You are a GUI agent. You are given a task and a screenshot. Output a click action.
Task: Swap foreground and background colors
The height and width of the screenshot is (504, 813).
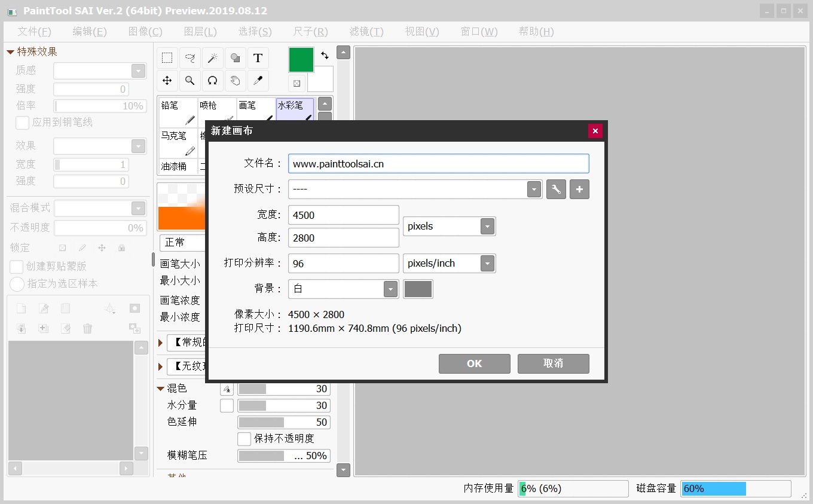click(325, 55)
